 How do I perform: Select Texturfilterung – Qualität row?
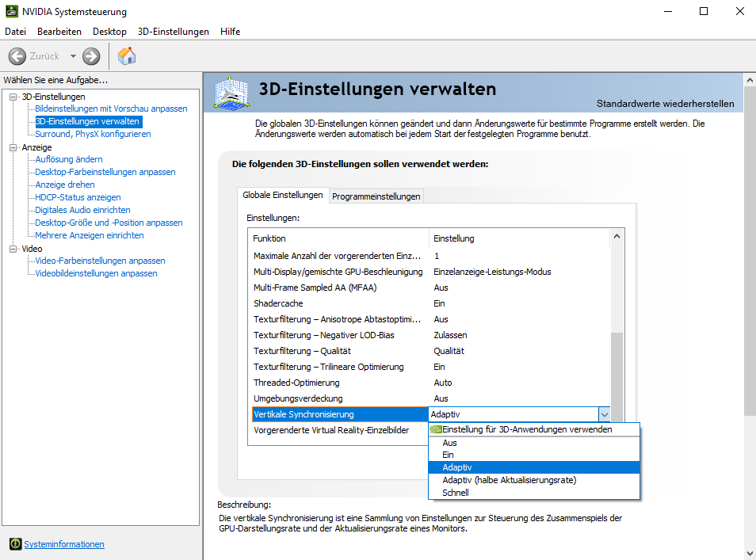coord(431,352)
